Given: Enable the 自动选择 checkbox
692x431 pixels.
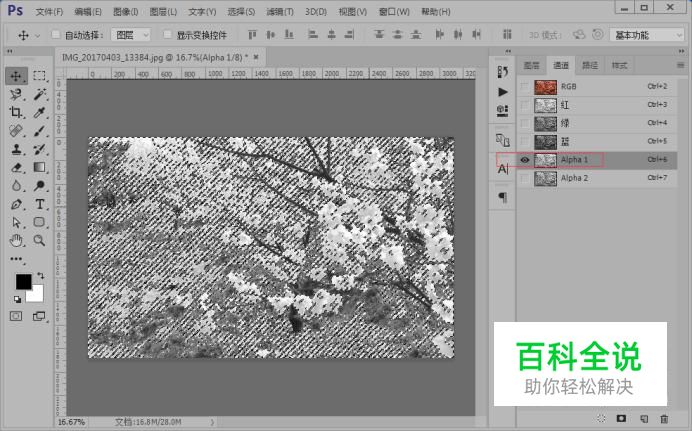Looking at the screenshot, I should click(x=56, y=34).
